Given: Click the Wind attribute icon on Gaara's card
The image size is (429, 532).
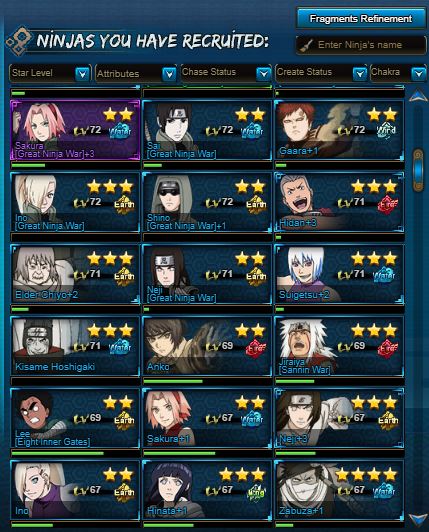Looking at the screenshot, I should pos(386,131).
